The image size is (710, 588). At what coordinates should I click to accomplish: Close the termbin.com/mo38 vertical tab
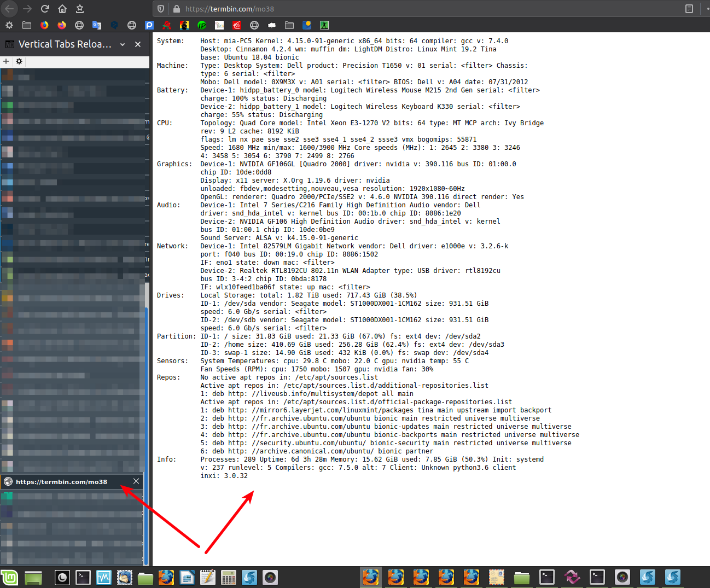coord(136,481)
